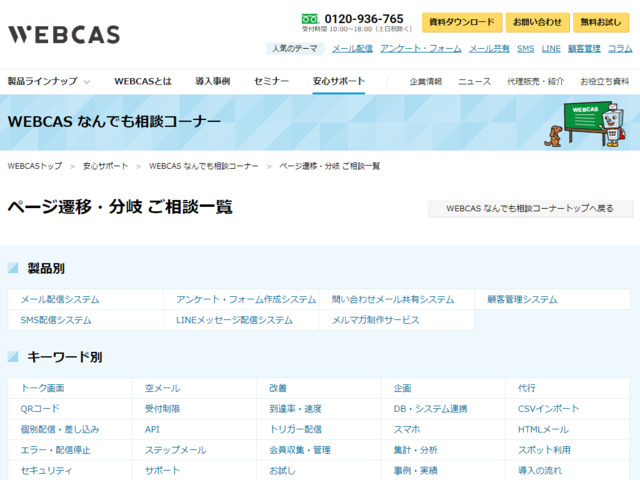Go to WEBCASトップ breadcrumb
Viewport: 640px width, 480px height.
35,166
